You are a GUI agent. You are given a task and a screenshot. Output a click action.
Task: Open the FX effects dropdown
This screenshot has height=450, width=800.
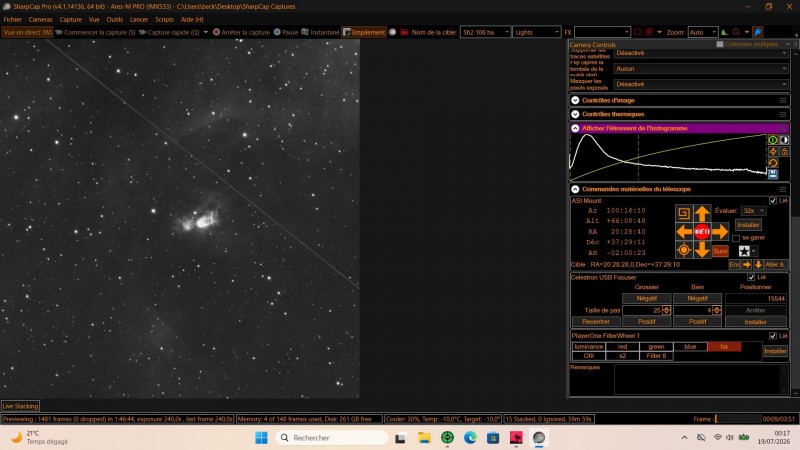(602, 32)
